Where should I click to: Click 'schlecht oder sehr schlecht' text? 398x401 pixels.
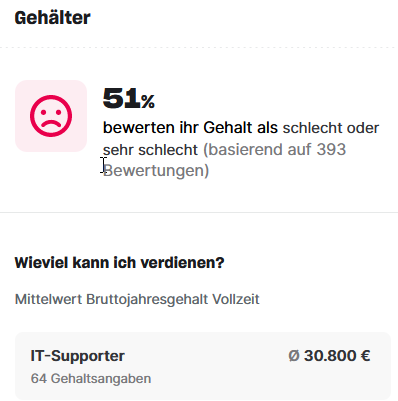[x=241, y=139]
